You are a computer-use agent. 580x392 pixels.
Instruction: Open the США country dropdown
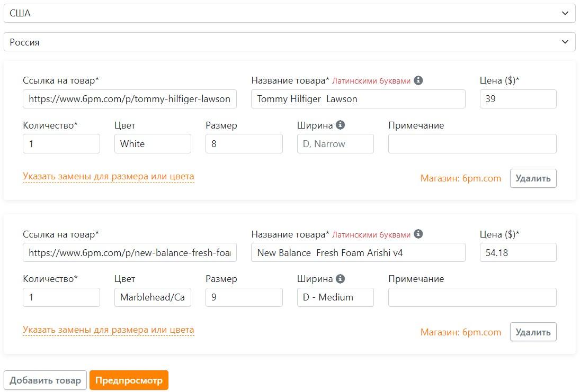(289, 14)
